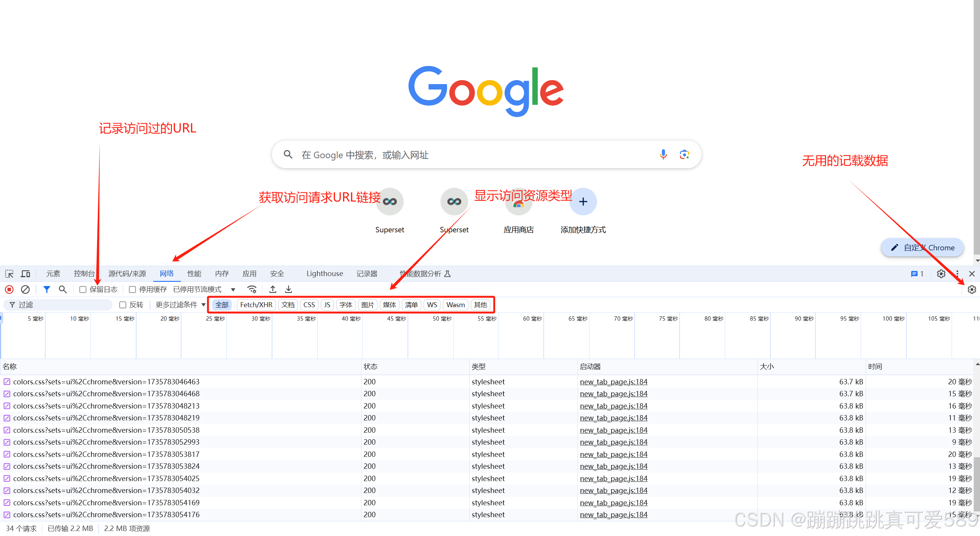Click the experimental flask icon beside 性能数据分析
980x536 pixels.
447,274
